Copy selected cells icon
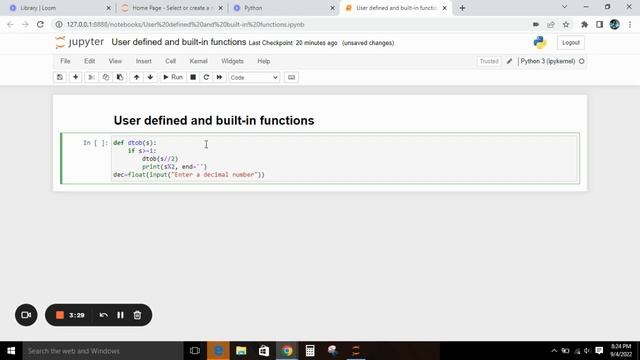The width and height of the screenshot is (640, 360). (x=106, y=77)
